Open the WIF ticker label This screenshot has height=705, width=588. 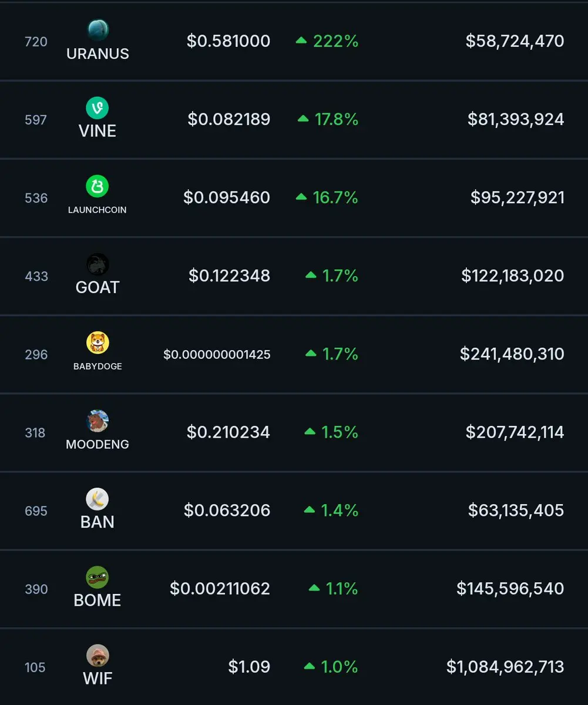pyautogui.click(x=98, y=679)
